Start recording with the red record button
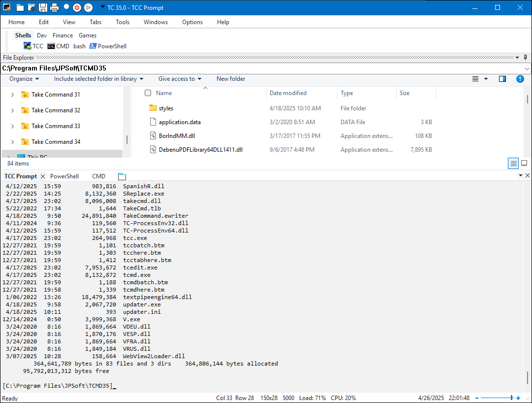This screenshot has height=403, width=532. [x=77, y=7]
